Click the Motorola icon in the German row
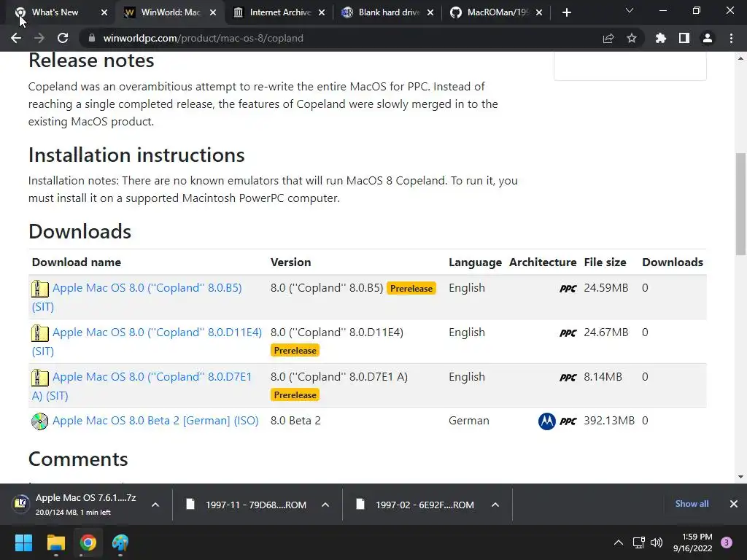This screenshot has height=560, width=747. 547,421
